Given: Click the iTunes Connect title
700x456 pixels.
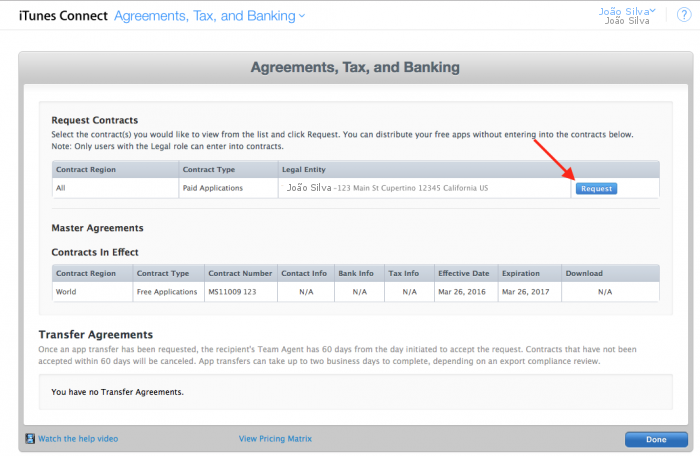Looking at the screenshot, I should click(x=58, y=16).
